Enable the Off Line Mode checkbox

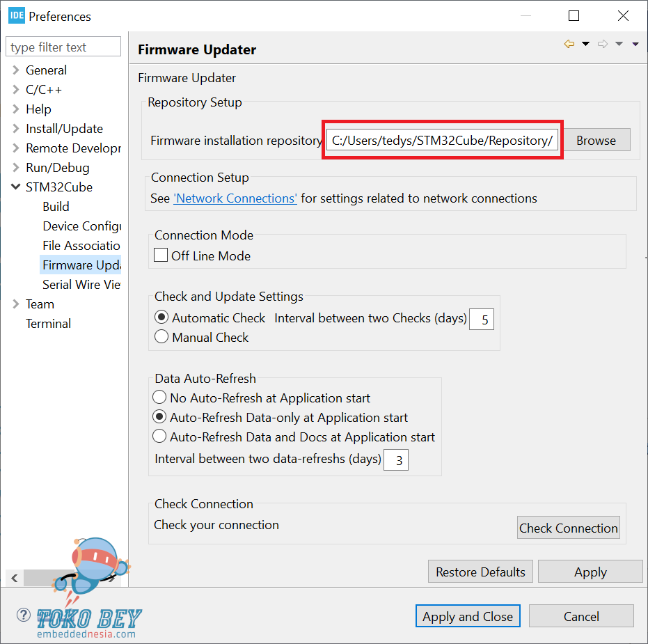point(161,256)
